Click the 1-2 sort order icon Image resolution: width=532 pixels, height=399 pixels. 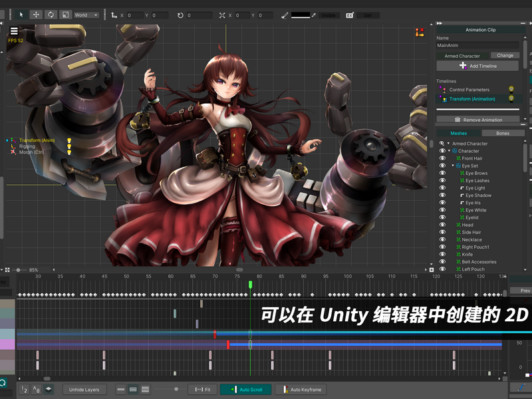(x=24, y=390)
